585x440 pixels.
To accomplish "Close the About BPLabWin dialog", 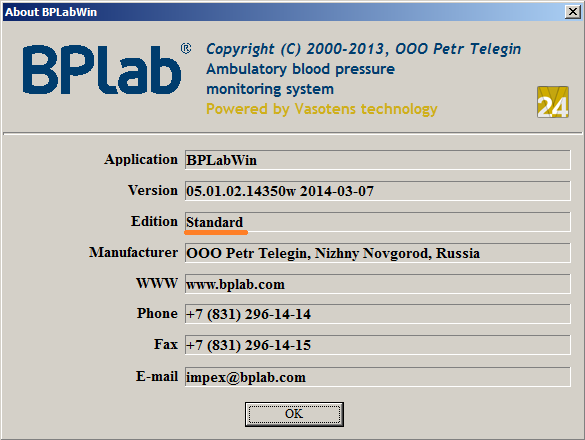I will [573, 12].
